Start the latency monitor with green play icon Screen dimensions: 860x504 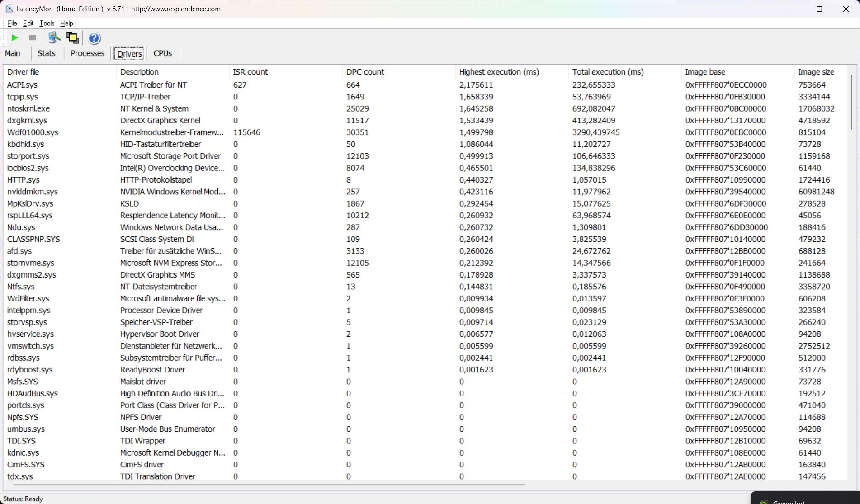pyautogui.click(x=15, y=38)
